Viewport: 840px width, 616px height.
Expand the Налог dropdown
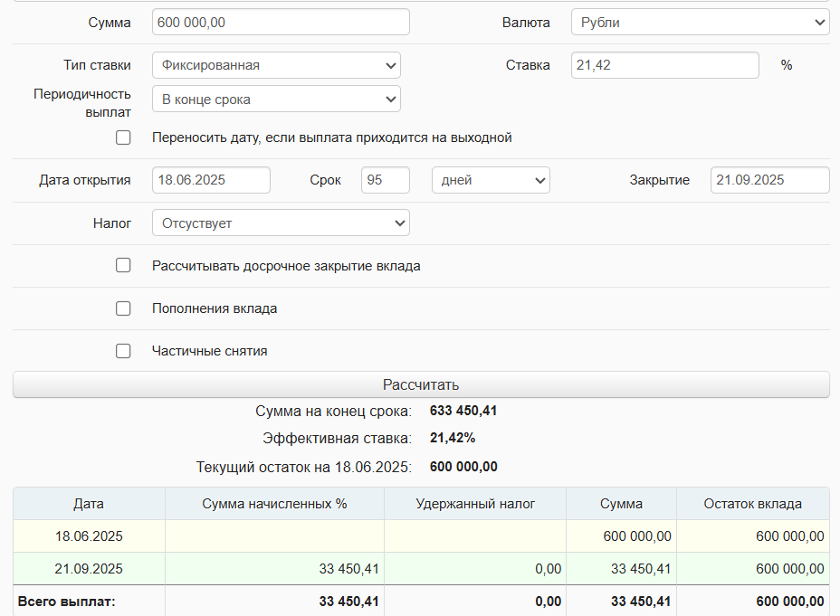(x=281, y=223)
